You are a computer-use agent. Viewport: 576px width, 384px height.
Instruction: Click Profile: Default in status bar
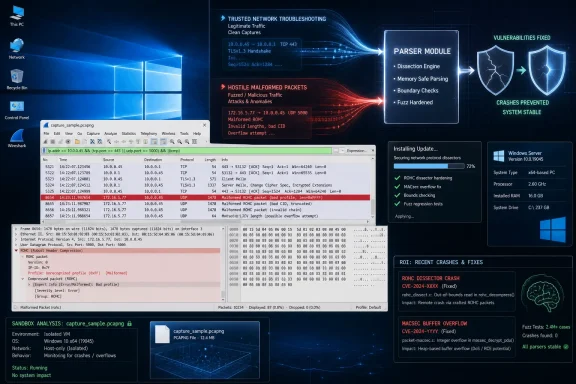click(368, 307)
